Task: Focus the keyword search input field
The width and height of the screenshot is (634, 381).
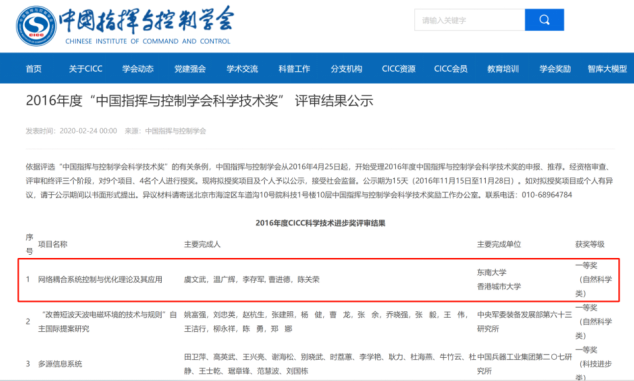Action: 469,20
